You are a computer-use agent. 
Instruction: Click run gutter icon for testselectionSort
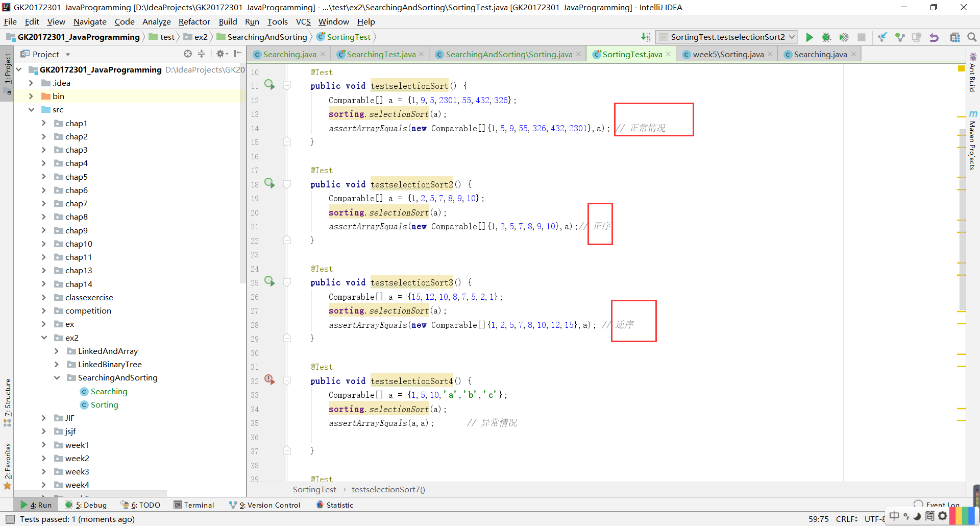pos(269,85)
